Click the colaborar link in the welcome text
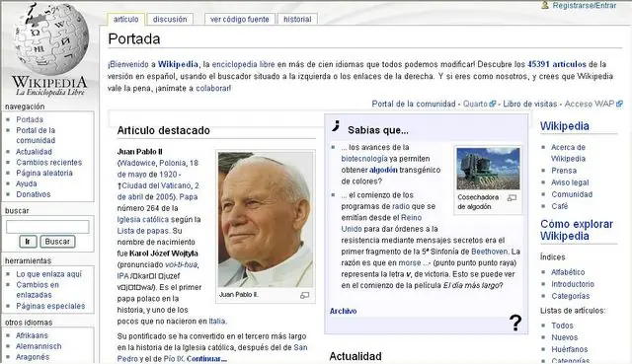 pos(213,88)
